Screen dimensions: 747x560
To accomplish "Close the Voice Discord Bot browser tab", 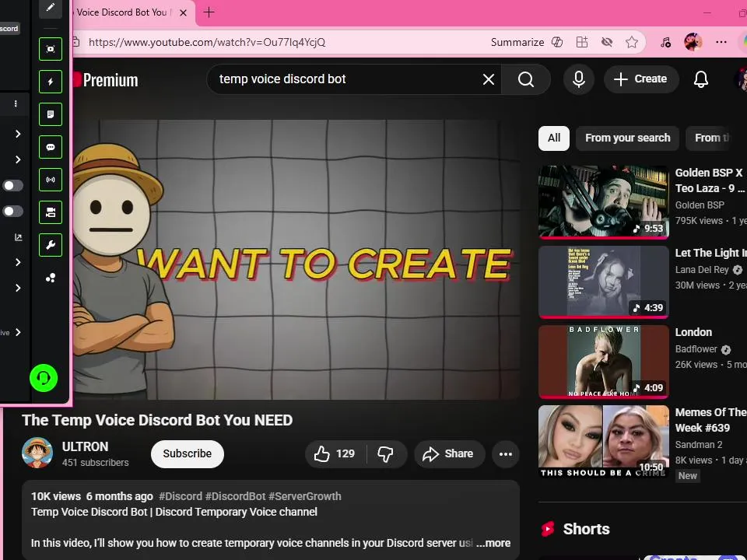I will (183, 13).
